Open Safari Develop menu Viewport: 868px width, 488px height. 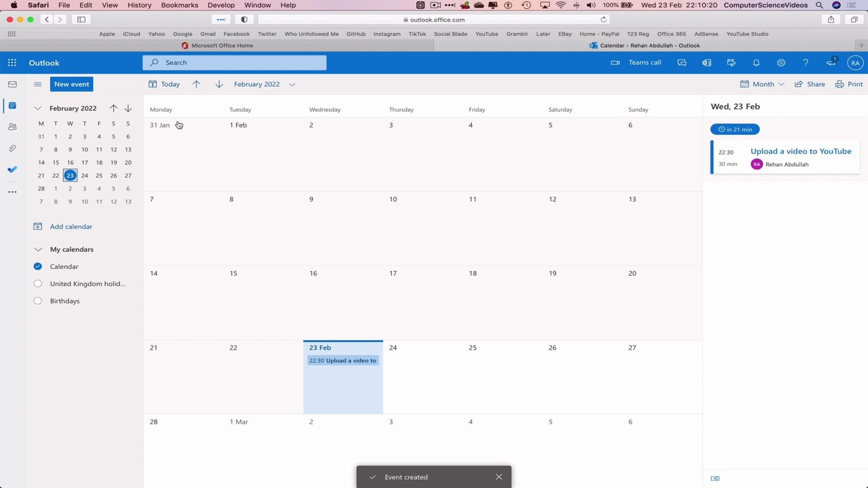[x=221, y=5]
